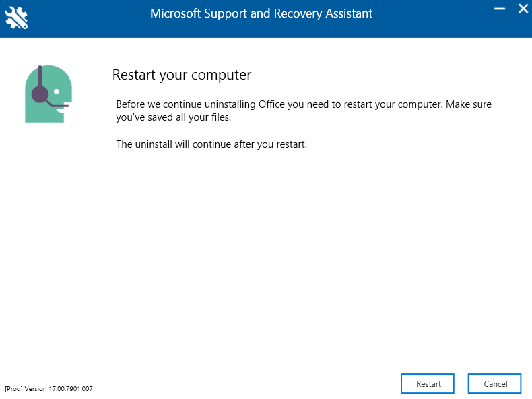Click the purple headset earpiece on the avatar
Screen dimensions: 532x399
point(40,94)
